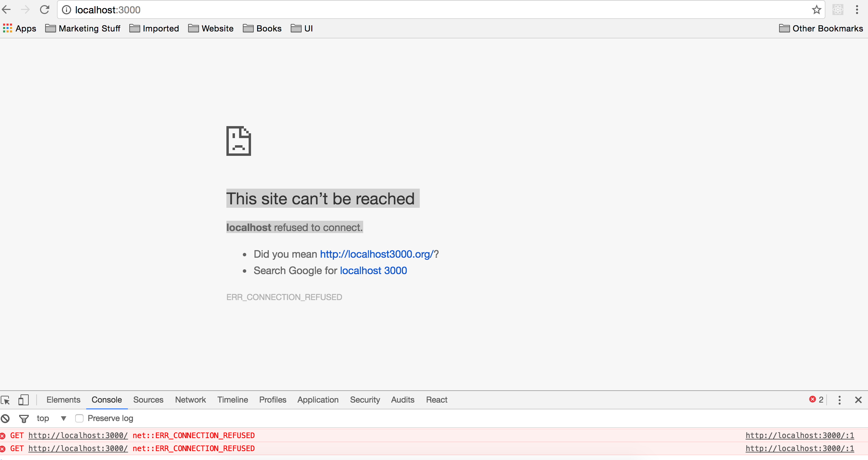The height and width of the screenshot is (460, 868).
Task: Open the Network tab
Action: 190,400
